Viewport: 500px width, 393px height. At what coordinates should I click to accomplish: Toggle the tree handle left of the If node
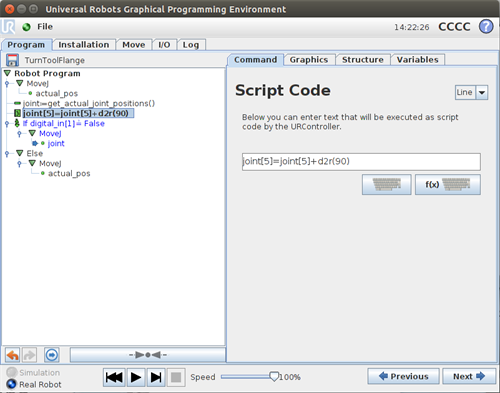click(x=7, y=124)
